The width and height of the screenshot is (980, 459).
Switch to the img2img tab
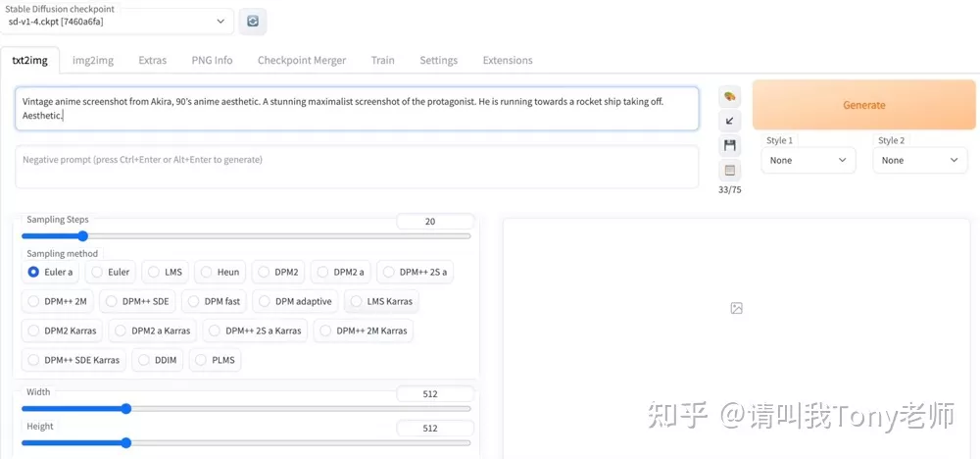coord(93,60)
